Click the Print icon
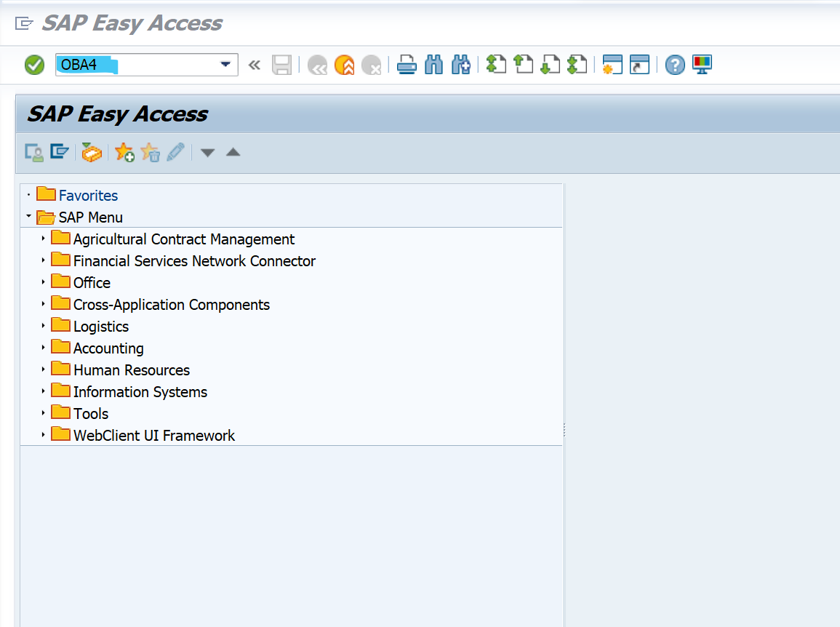 pyautogui.click(x=407, y=65)
